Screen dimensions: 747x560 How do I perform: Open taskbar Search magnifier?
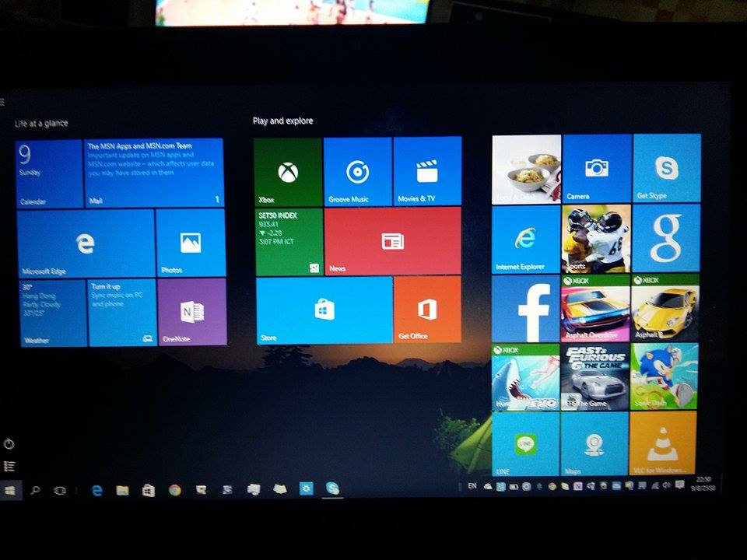pos(35,490)
